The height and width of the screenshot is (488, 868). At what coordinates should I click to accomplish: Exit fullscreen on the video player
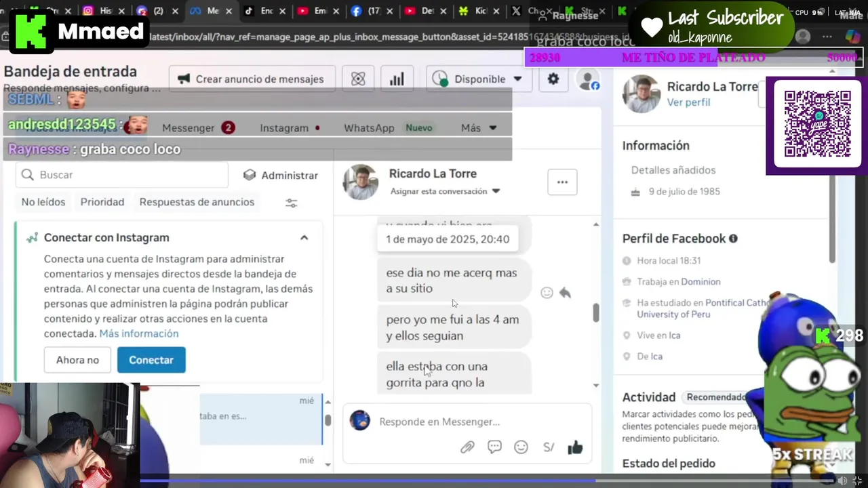[x=857, y=481]
